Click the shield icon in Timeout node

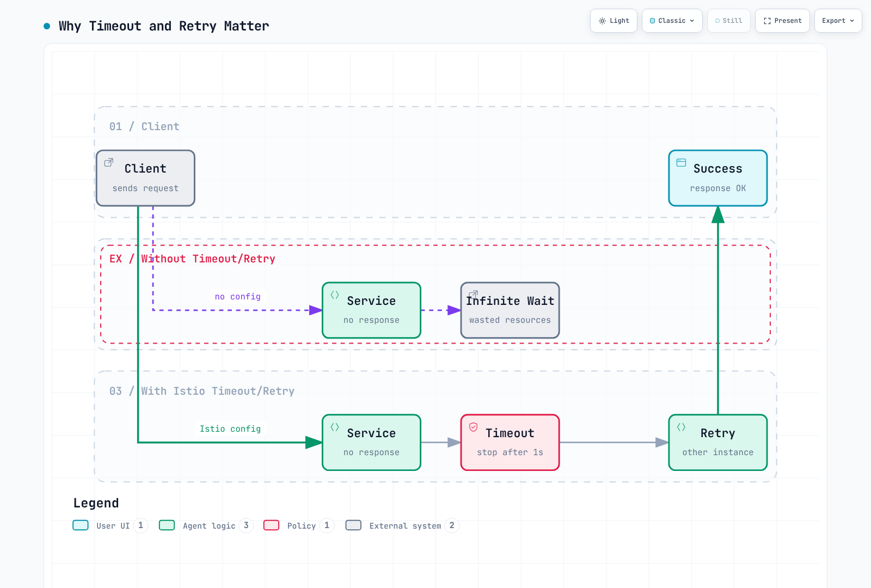pyautogui.click(x=474, y=427)
